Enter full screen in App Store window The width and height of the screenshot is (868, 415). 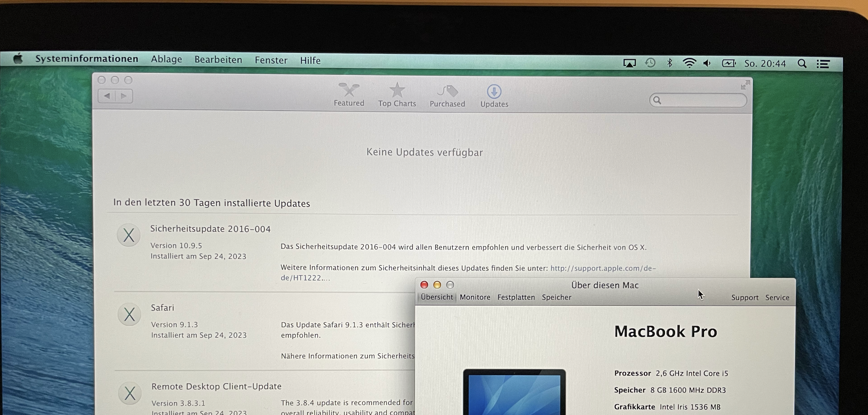click(745, 85)
